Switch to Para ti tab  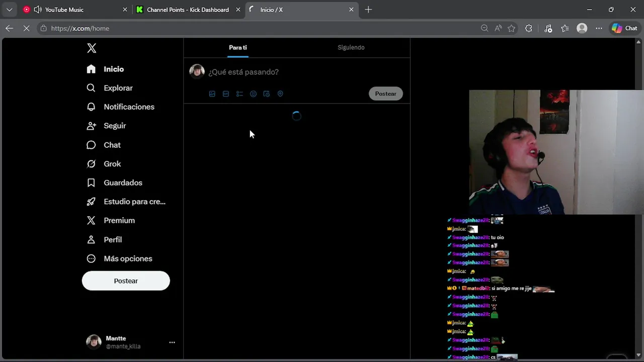pos(238,47)
